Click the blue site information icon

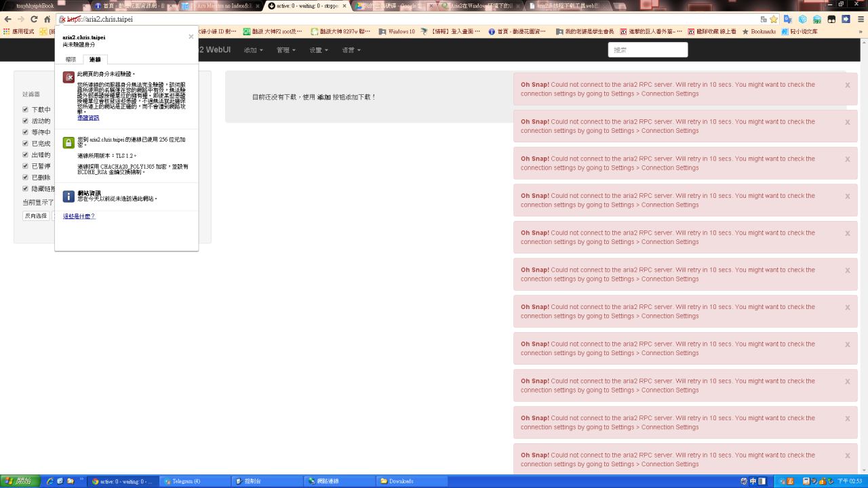pos(68,196)
